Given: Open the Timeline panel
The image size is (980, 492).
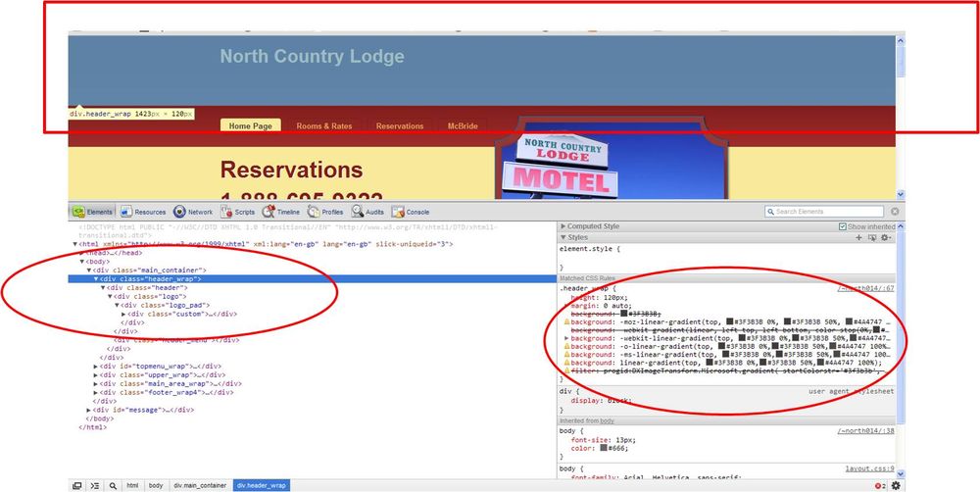Looking at the screenshot, I should point(282,212).
